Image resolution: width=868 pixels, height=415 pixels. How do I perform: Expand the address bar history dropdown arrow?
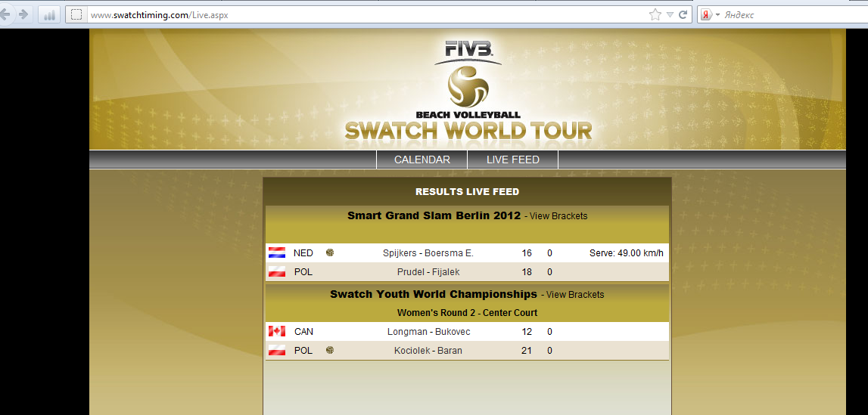click(670, 15)
